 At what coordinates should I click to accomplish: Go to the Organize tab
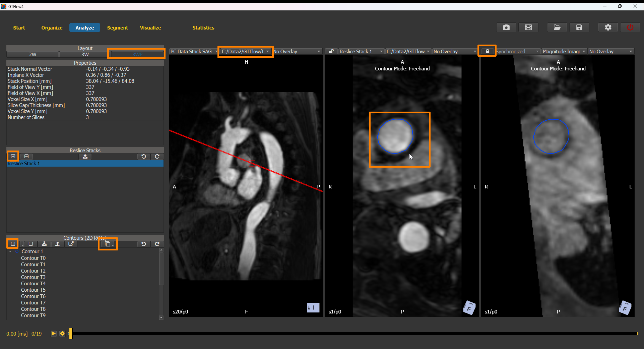(52, 28)
